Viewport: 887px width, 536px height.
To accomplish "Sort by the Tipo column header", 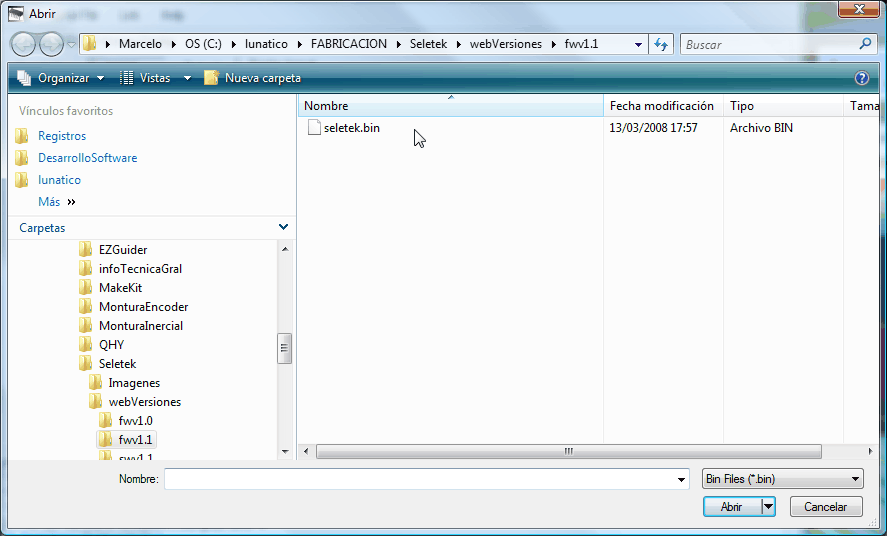I will (x=783, y=106).
